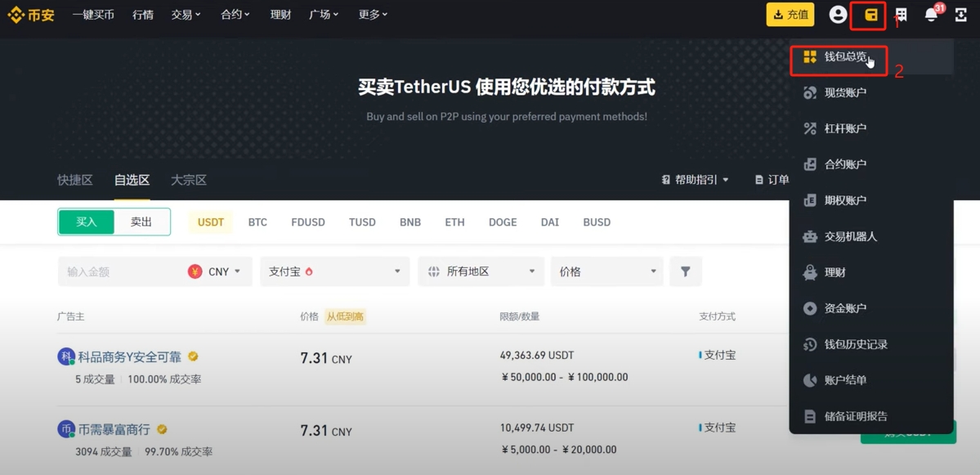Screen dimensions: 980x475
Task: Click the 储备证明报告 document icon
Action: coord(810,416)
